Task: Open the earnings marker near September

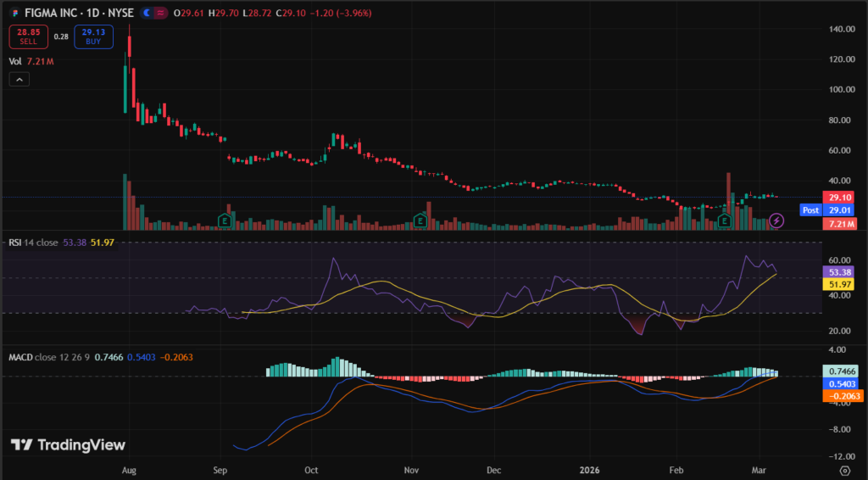Action: coord(225,220)
